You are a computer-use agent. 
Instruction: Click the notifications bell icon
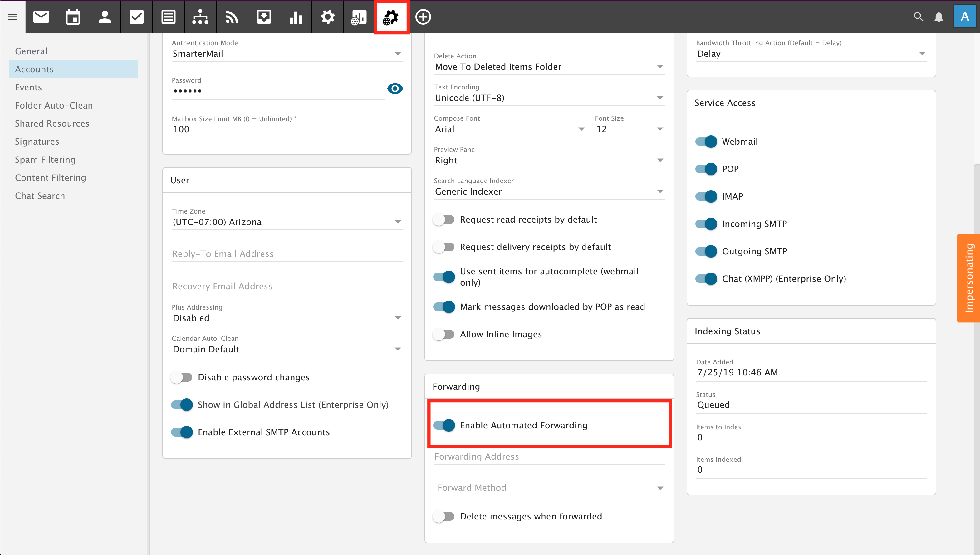click(939, 17)
